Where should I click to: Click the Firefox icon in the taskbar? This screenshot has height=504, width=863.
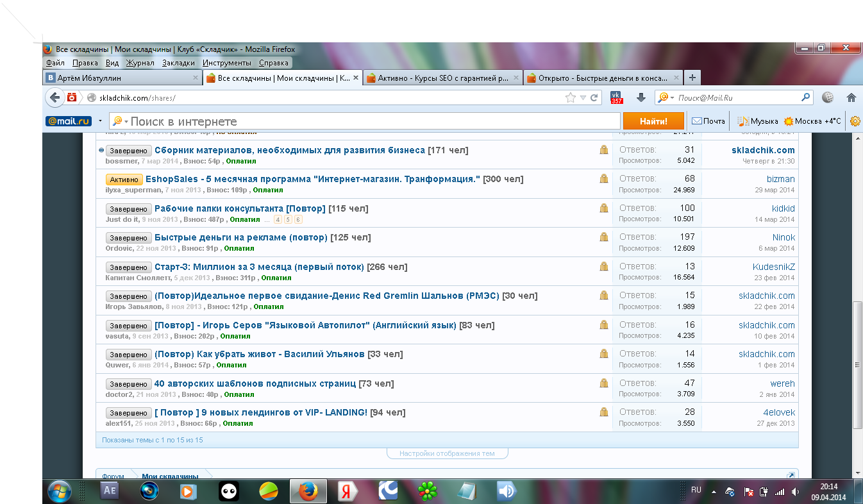click(x=308, y=491)
